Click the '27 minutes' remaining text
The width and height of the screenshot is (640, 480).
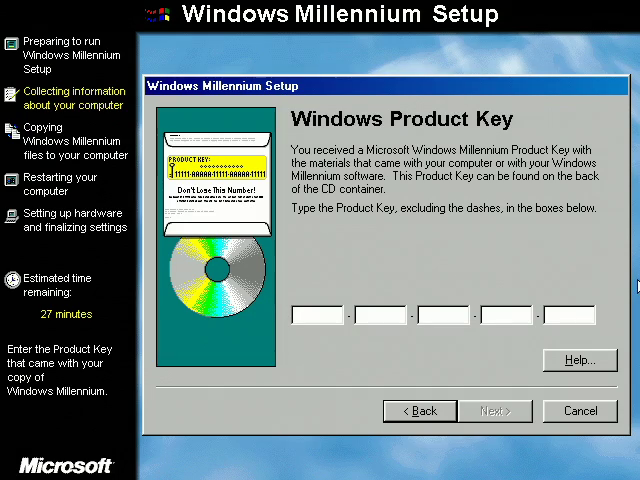(x=66, y=314)
